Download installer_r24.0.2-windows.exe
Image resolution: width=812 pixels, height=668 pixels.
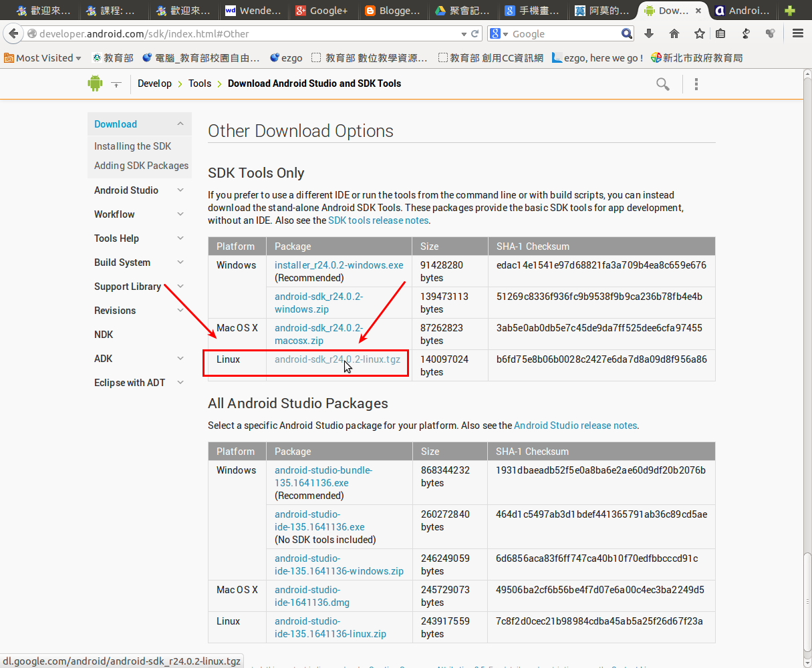339,265
